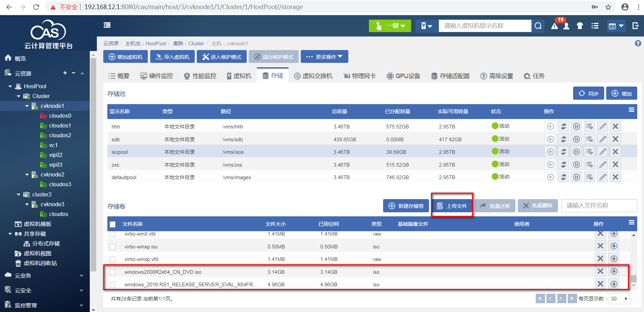Click the minus icon beside 云资源
This screenshot has width=644, height=312.
click(74, 73)
